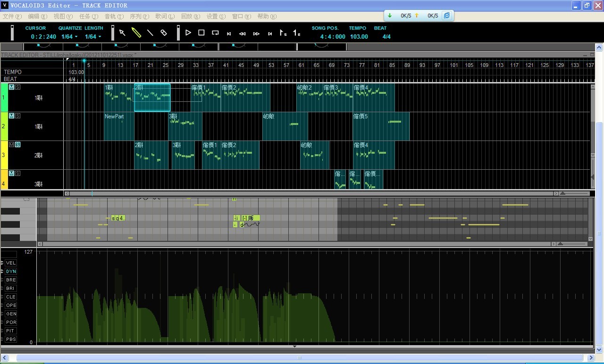Open the 文件(F) menu
604x364 pixels.
click(12, 17)
